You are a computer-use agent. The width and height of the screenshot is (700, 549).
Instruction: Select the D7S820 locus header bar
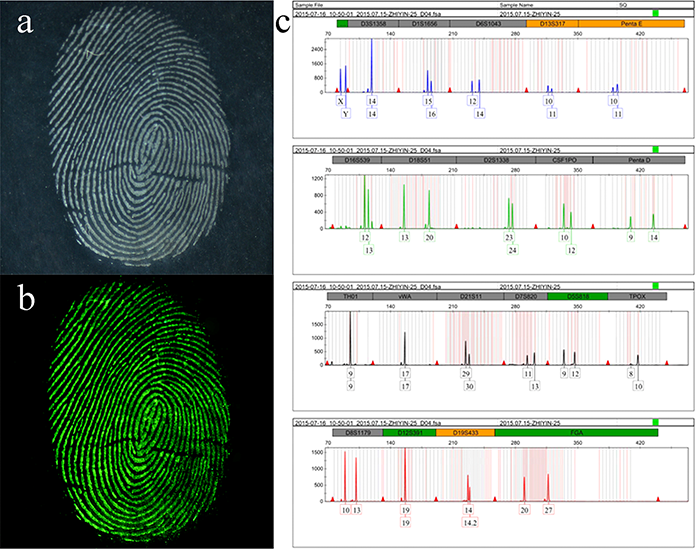(x=525, y=296)
